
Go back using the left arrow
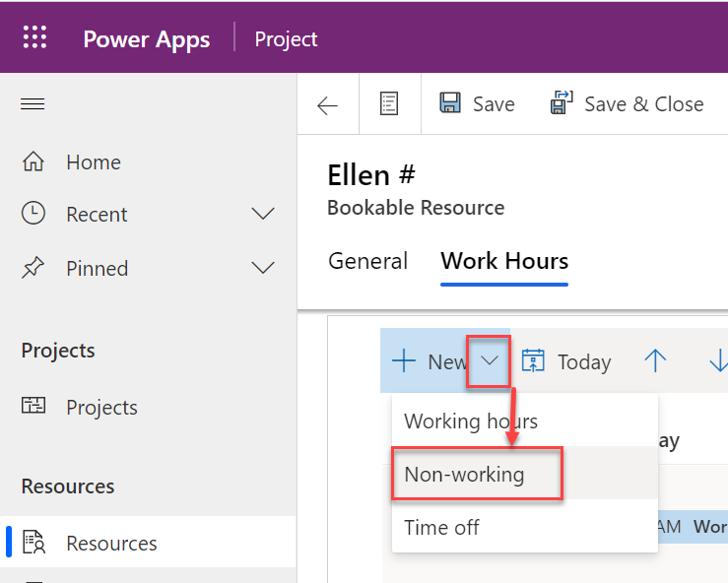(x=327, y=105)
